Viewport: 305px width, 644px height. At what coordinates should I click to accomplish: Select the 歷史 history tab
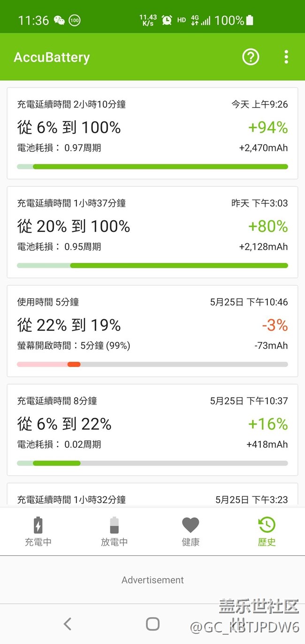[267, 531]
